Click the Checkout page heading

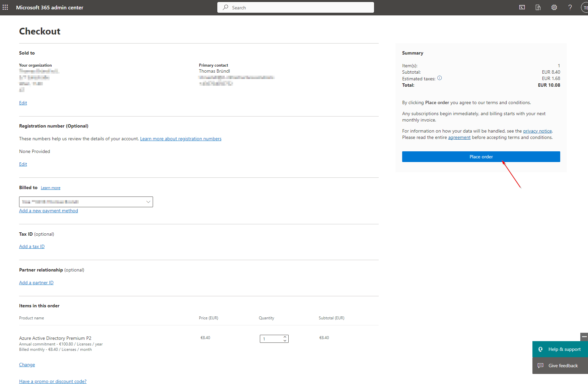(40, 31)
